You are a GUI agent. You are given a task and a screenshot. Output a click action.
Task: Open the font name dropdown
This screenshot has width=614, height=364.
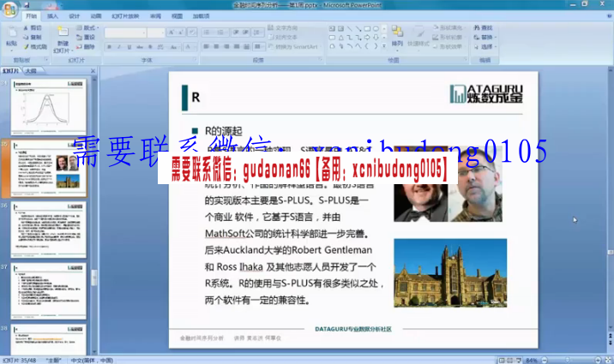(x=144, y=33)
